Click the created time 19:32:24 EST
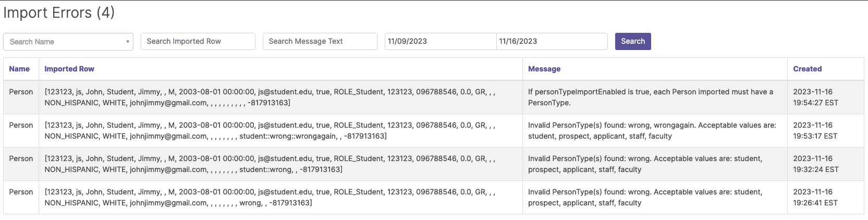Screen dimensions: 868x220 coord(815,169)
